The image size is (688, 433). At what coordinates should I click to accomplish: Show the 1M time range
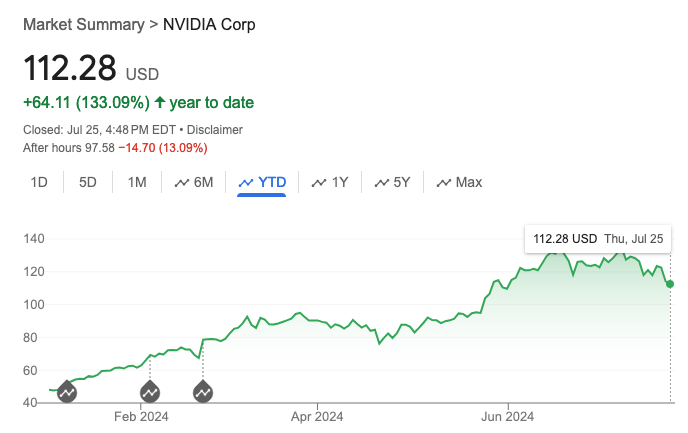point(137,182)
